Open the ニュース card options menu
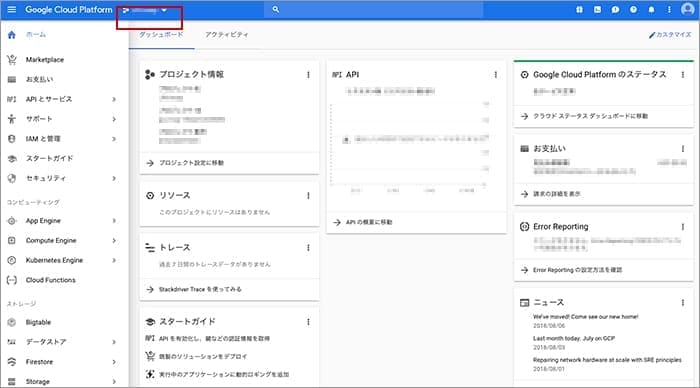The image size is (700, 388). point(683,302)
